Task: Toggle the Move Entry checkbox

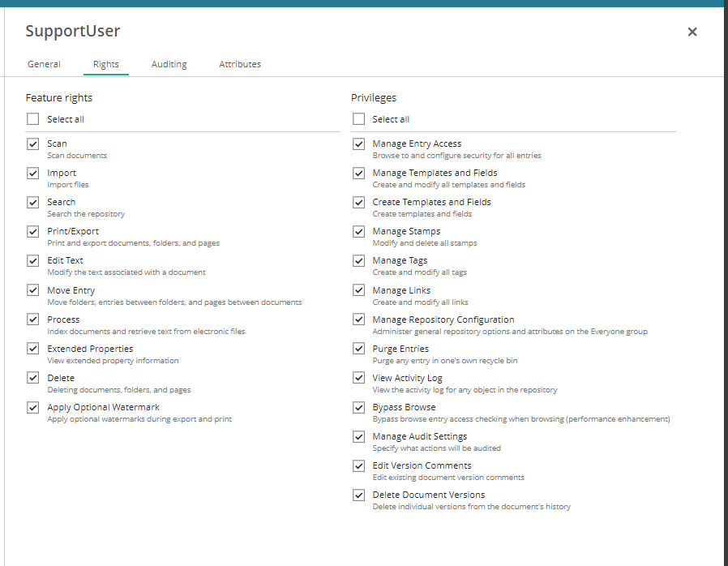Action: 33,290
